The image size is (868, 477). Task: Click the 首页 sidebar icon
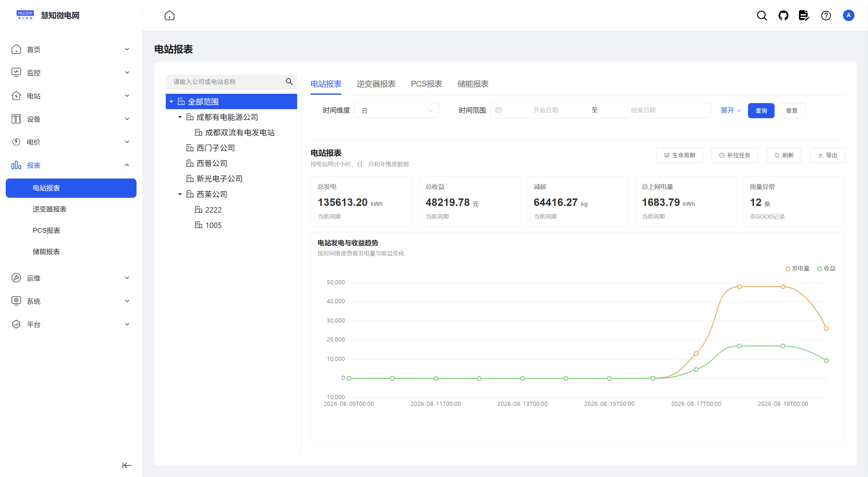[16, 49]
